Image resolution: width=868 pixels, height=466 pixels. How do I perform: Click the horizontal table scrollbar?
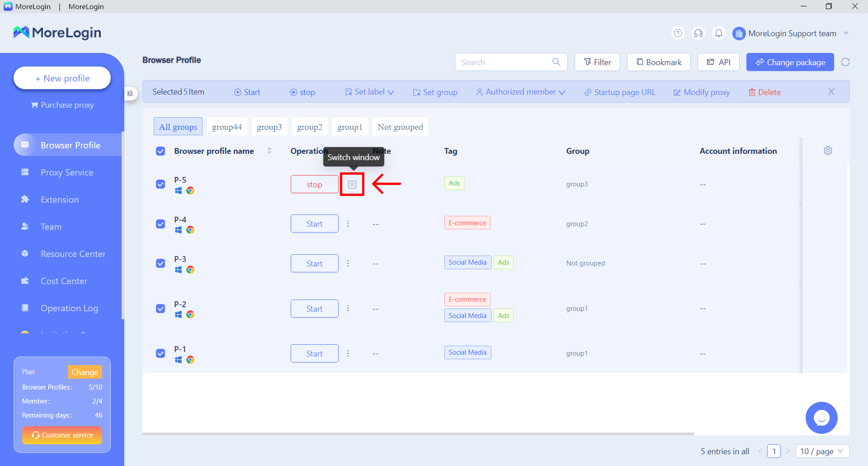click(x=418, y=434)
